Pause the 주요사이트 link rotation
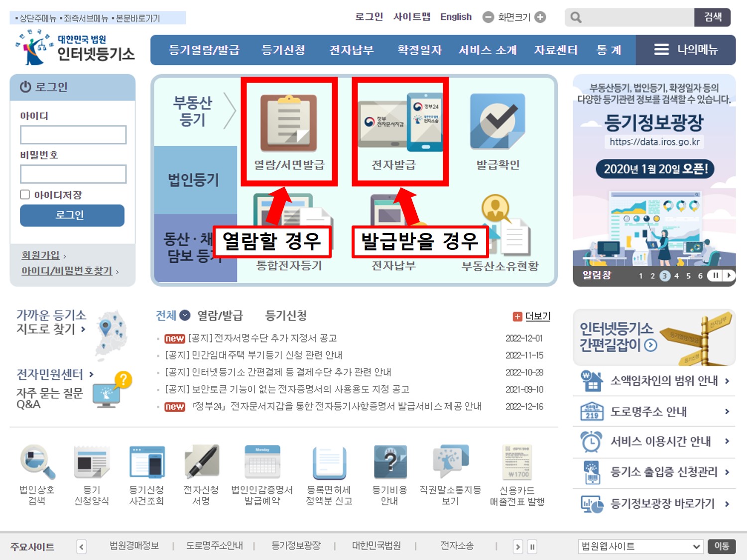Viewport: 747px width, 560px height. (532, 546)
